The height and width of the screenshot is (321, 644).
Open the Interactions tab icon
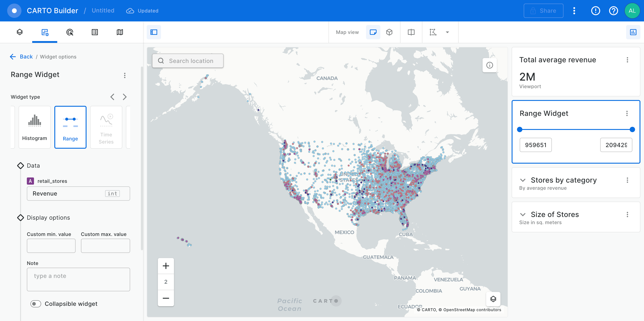[70, 32]
